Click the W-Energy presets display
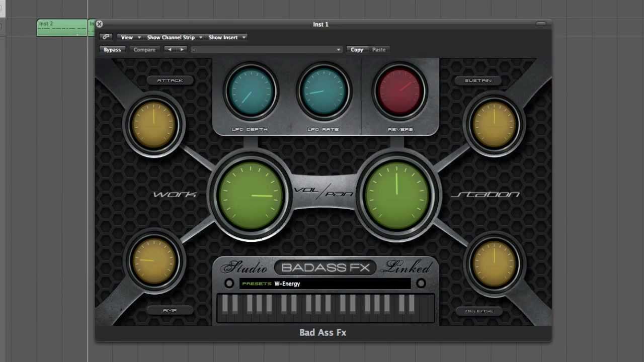644x362 pixels. [x=325, y=284]
